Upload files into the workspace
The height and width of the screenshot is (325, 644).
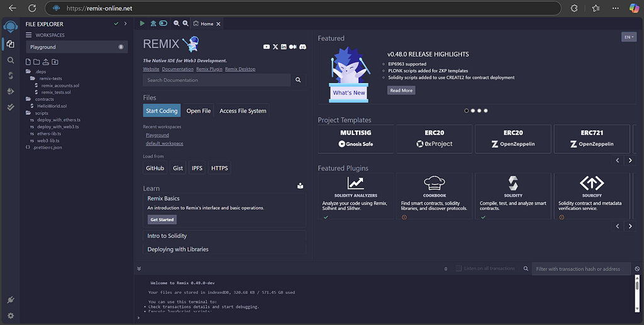(45, 62)
